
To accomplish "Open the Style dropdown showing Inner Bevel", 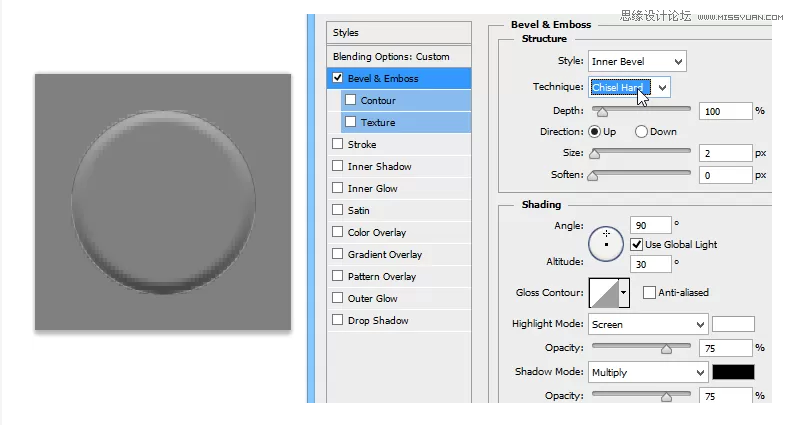I will [637, 62].
